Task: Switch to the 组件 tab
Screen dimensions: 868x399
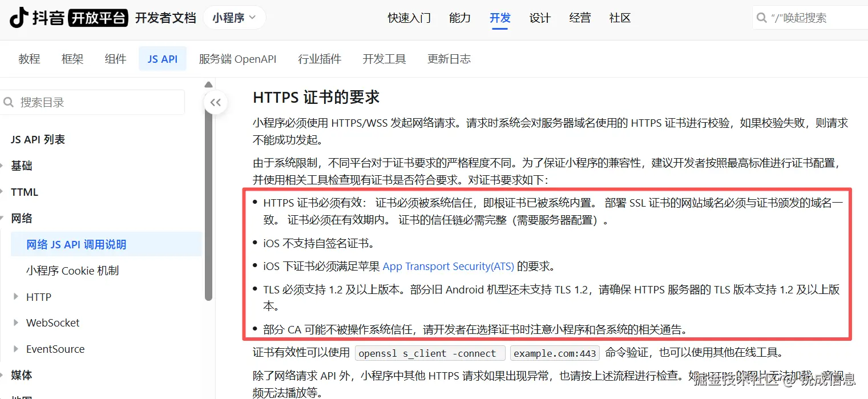Action: click(x=115, y=58)
